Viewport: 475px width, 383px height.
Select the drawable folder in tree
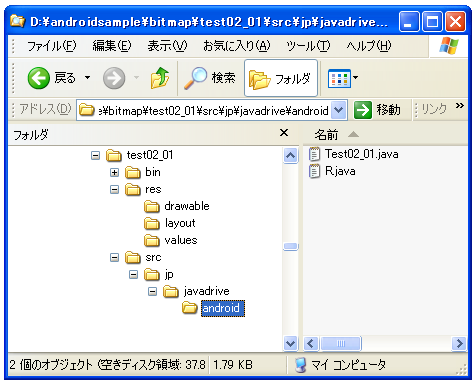(187, 206)
